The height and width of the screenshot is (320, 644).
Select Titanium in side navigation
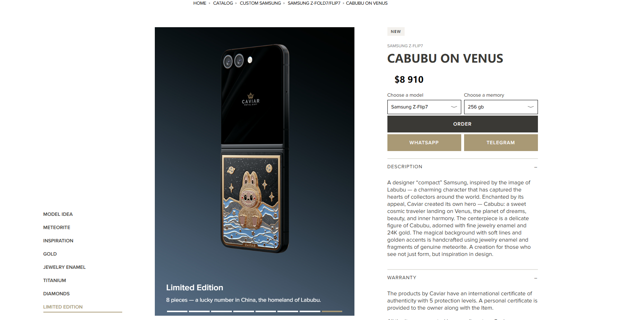tap(54, 280)
